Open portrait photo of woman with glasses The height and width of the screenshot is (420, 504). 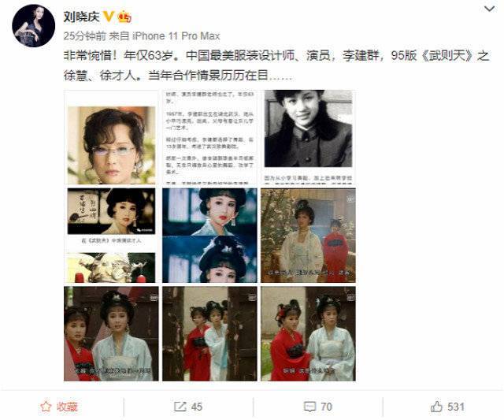pyautogui.click(x=111, y=137)
